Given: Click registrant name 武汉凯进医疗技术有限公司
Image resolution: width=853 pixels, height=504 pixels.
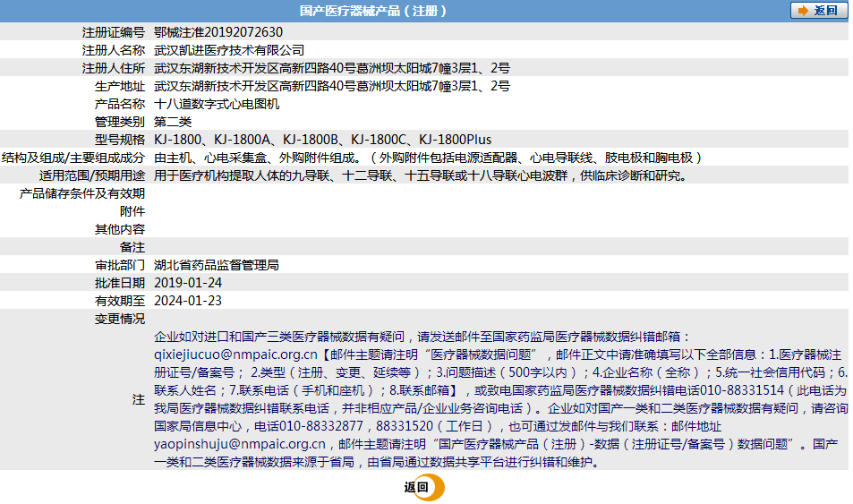Looking at the screenshot, I should 229,50.
